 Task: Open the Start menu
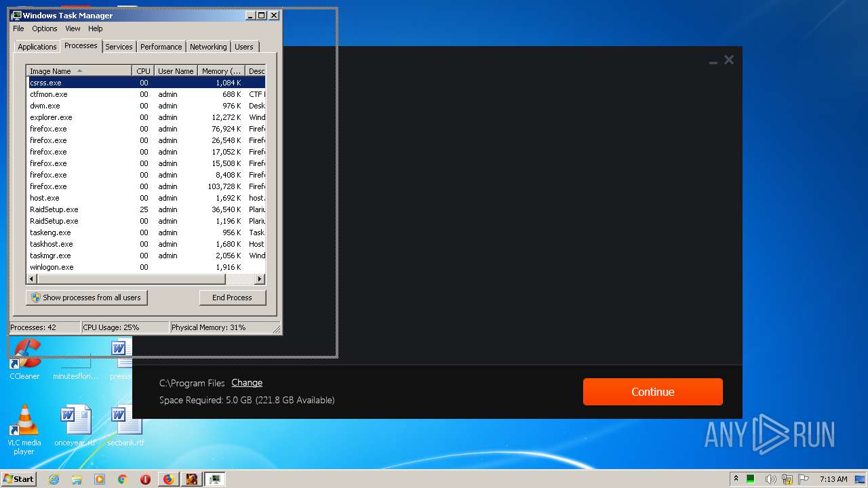tap(18, 479)
